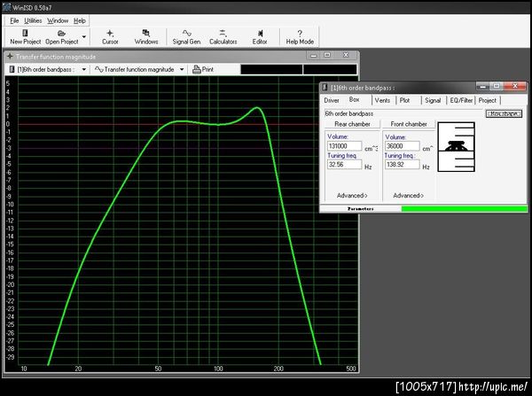Print the transfer function graph
The width and height of the screenshot is (532, 396).
(202, 68)
